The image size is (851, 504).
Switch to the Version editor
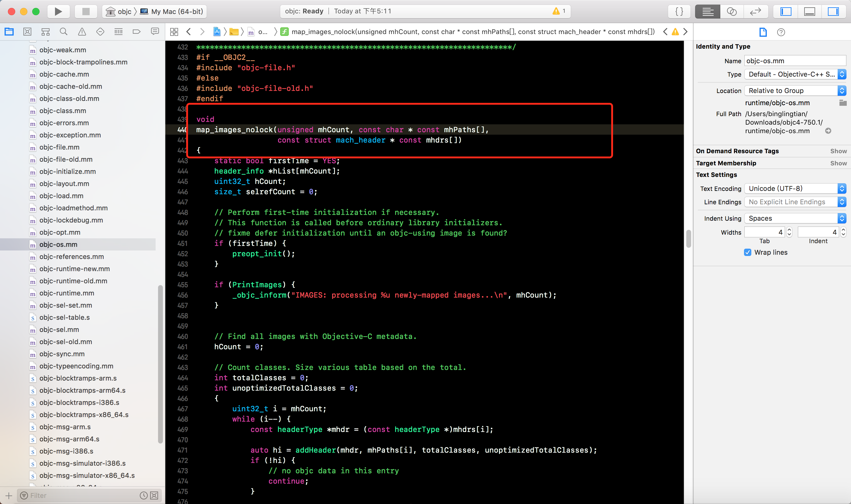pyautogui.click(x=755, y=12)
